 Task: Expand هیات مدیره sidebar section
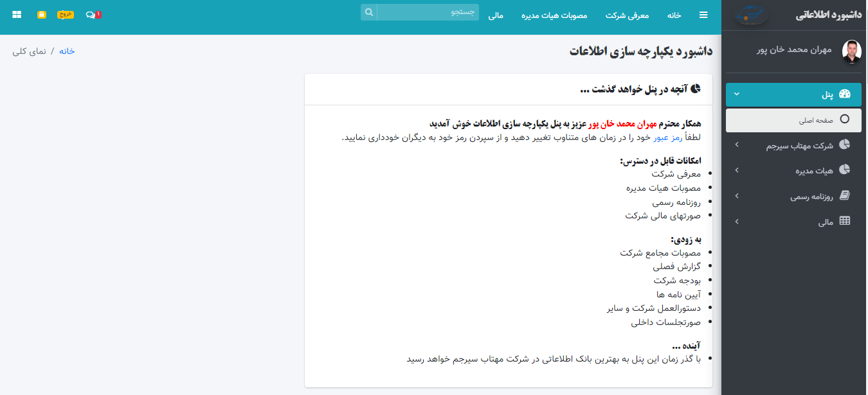[795, 170]
